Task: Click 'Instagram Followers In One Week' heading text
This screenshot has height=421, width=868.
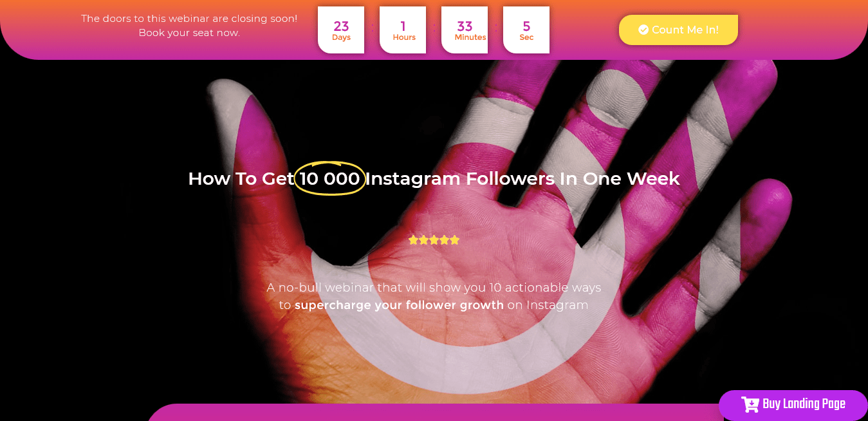Action: pos(522,178)
